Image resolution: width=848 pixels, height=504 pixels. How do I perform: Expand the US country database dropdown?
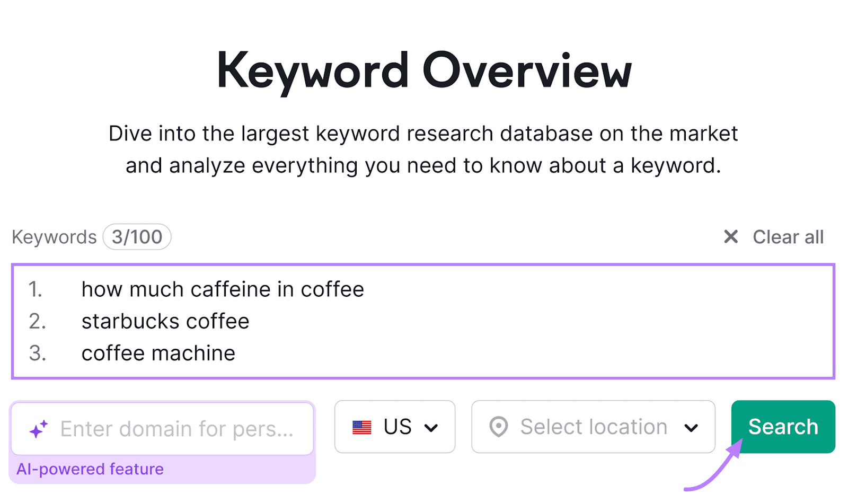(x=395, y=427)
